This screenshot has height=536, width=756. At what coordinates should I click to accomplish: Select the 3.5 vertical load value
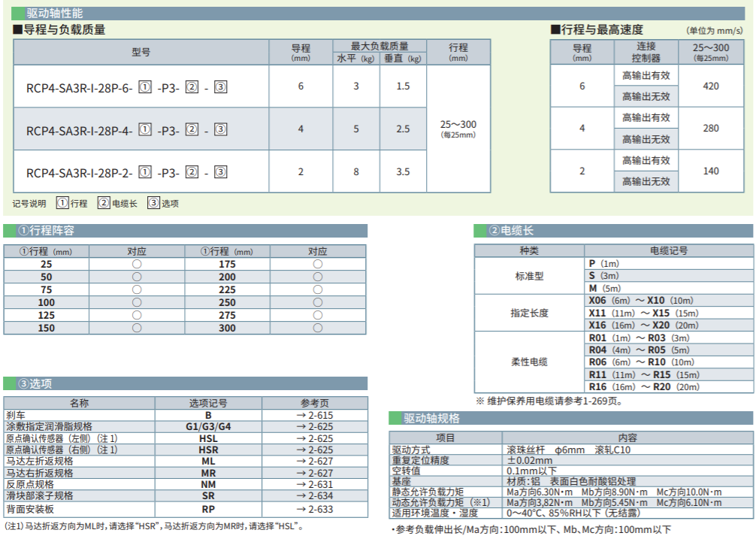point(403,171)
